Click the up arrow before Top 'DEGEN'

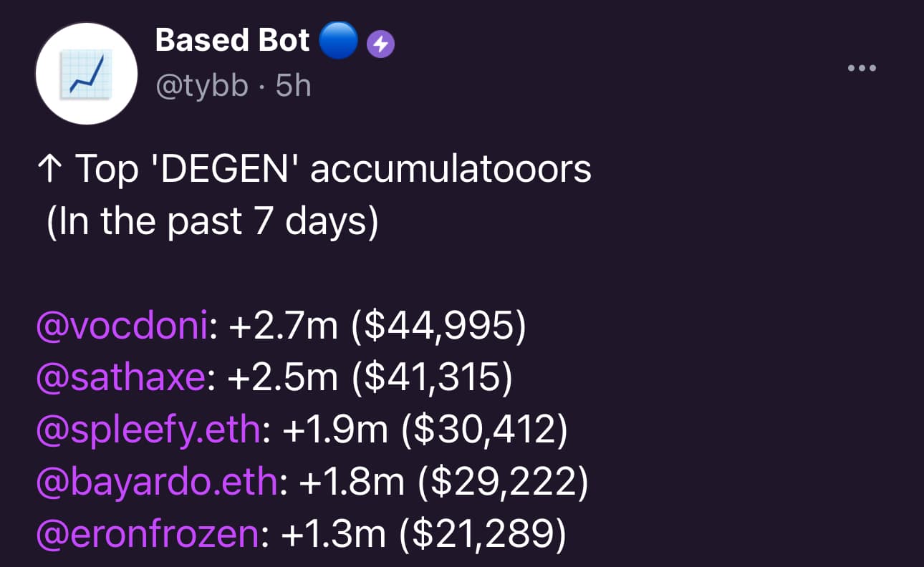tap(51, 170)
